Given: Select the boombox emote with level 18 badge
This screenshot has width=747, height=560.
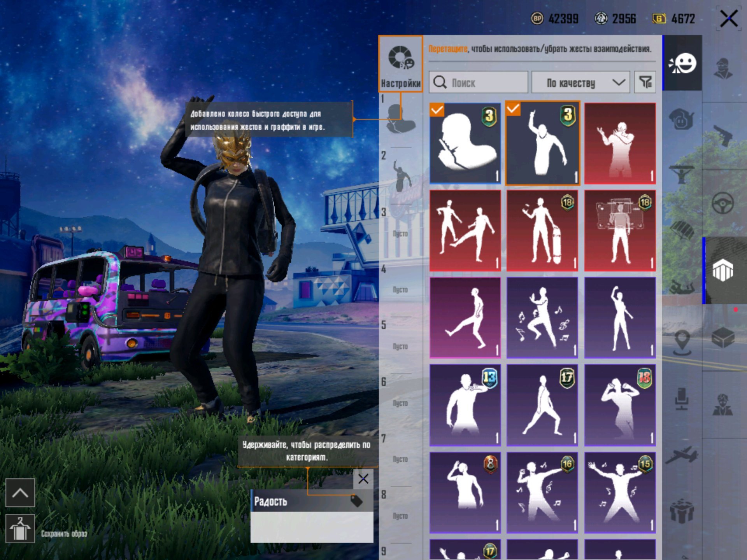Looking at the screenshot, I should [x=620, y=231].
